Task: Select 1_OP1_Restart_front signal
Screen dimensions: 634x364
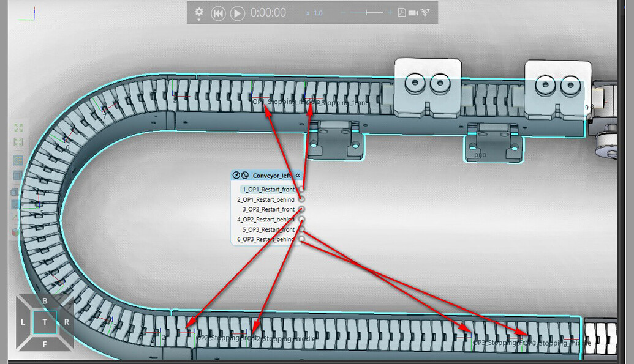Action: (268, 190)
